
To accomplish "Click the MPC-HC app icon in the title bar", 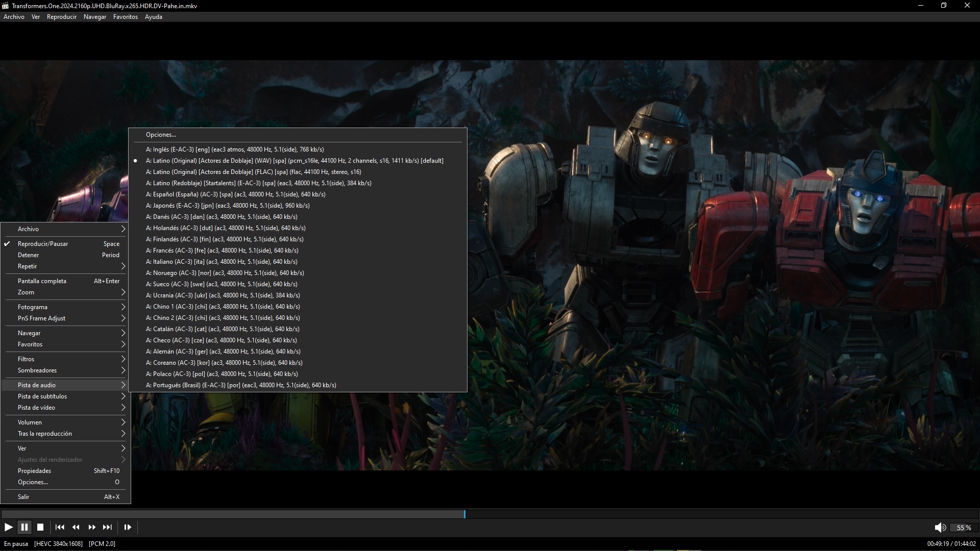I will (5, 6).
